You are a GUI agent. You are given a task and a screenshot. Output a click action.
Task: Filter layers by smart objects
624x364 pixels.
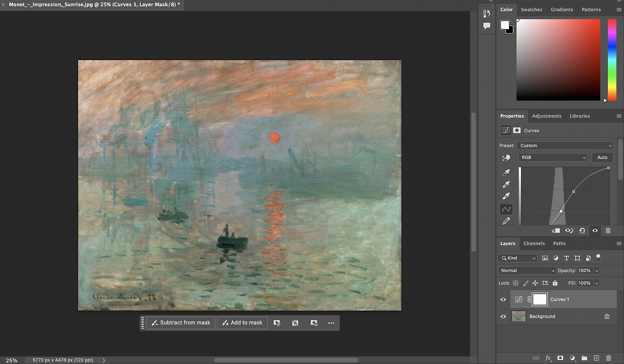tap(588, 258)
